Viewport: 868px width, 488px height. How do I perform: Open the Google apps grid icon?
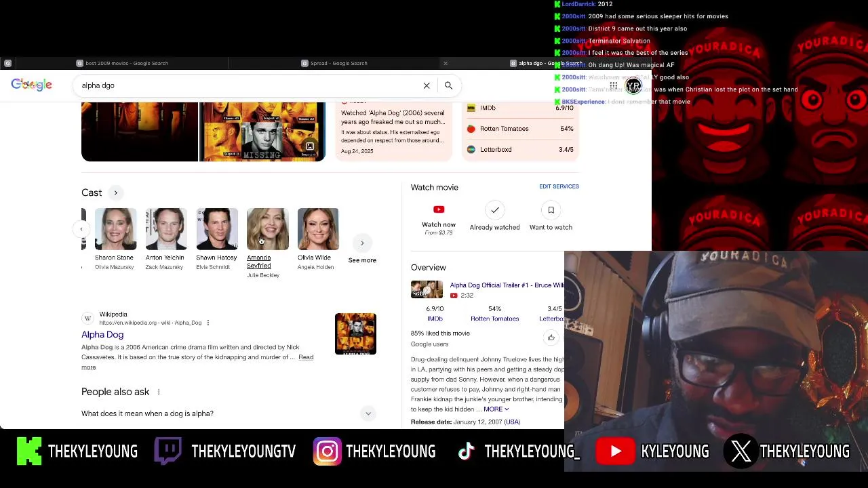pos(613,85)
